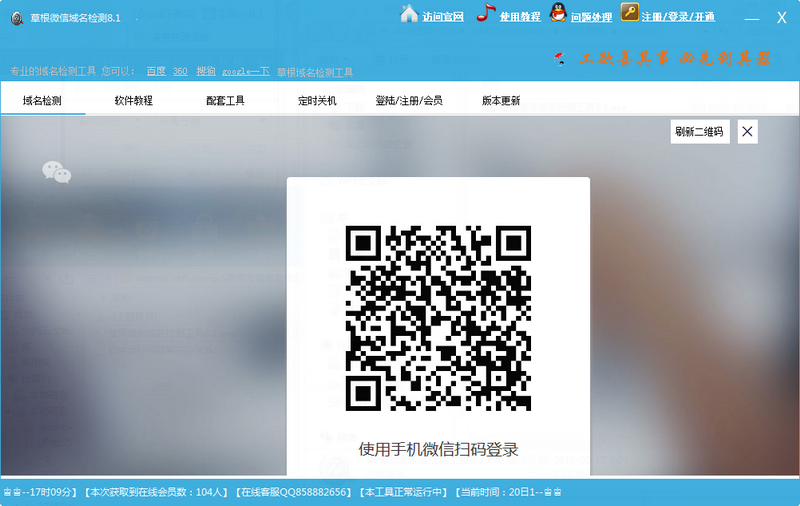Switch to 配套工具 tab
Image resolution: width=800 pixels, height=506 pixels.
click(225, 100)
